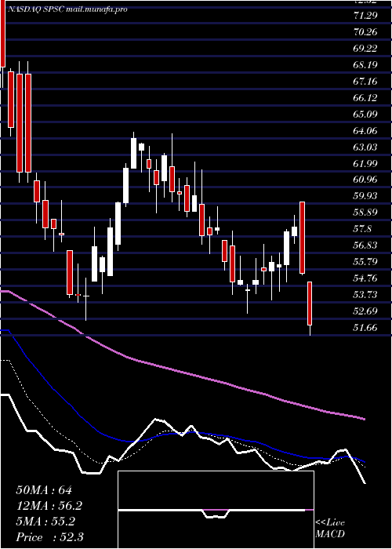
Task: Click the 67.16 price axis label
Action: [x=365, y=81]
